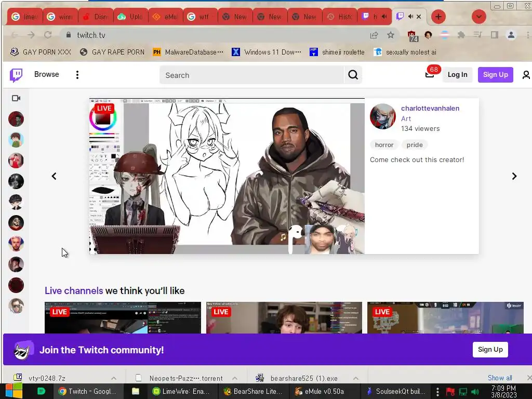Select the pride tag
This screenshot has width=532, height=399.
click(x=415, y=145)
